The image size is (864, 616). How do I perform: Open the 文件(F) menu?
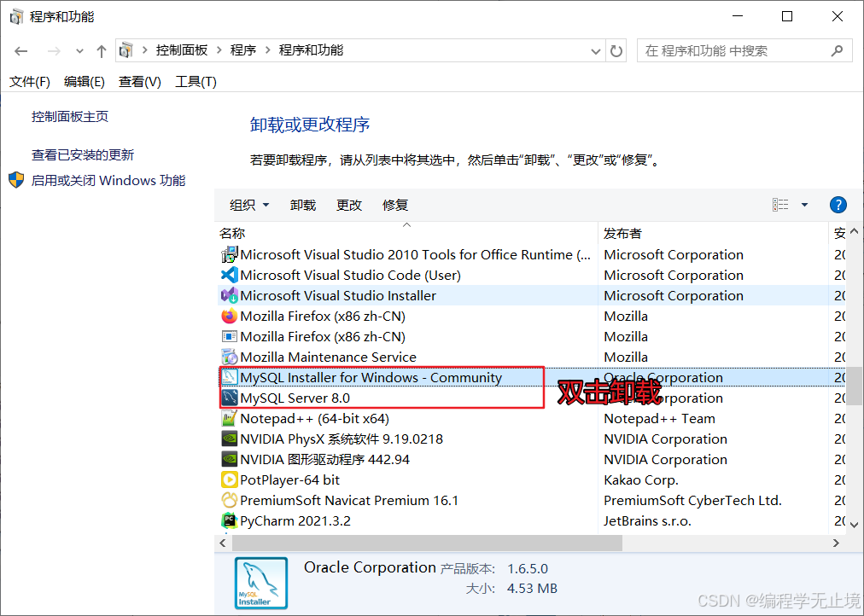click(30, 81)
